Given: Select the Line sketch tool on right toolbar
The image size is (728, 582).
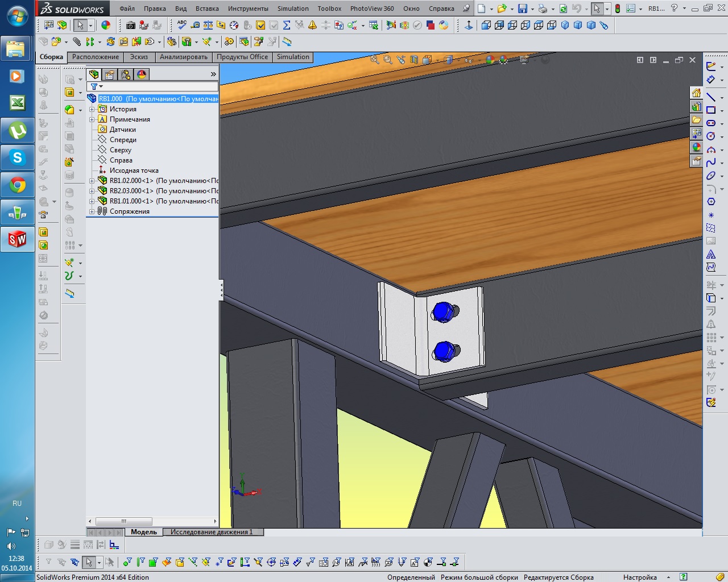Looking at the screenshot, I should pyautogui.click(x=711, y=97).
